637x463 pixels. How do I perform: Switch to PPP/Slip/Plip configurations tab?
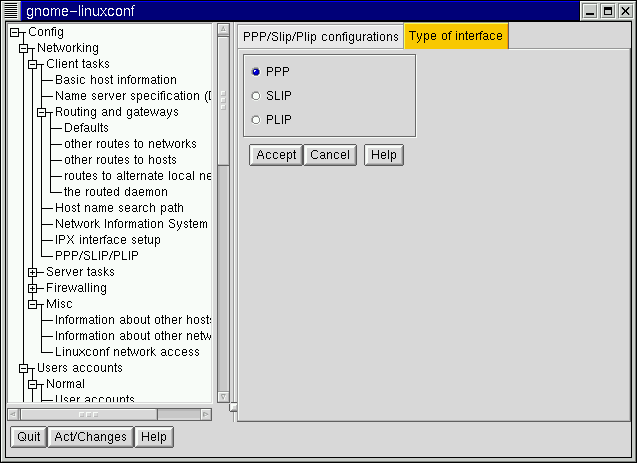(320, 37)
